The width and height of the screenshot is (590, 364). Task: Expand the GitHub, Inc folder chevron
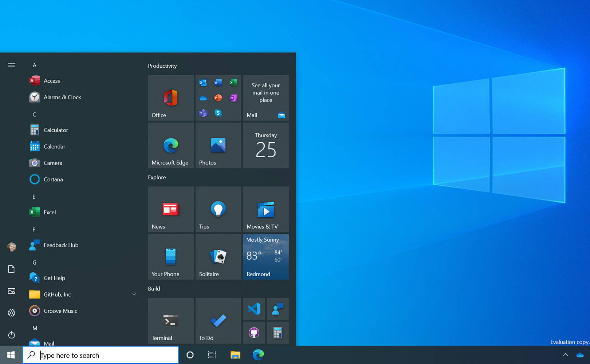click(x=134, y=294)
